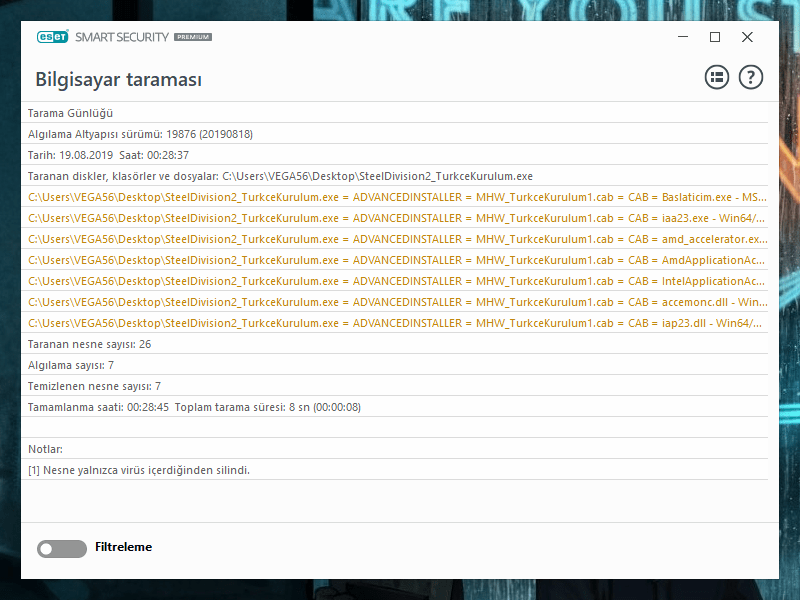The width and height of the screenshot is (800, 600).
Task: Click the Notlar: row
Action: 395,448
